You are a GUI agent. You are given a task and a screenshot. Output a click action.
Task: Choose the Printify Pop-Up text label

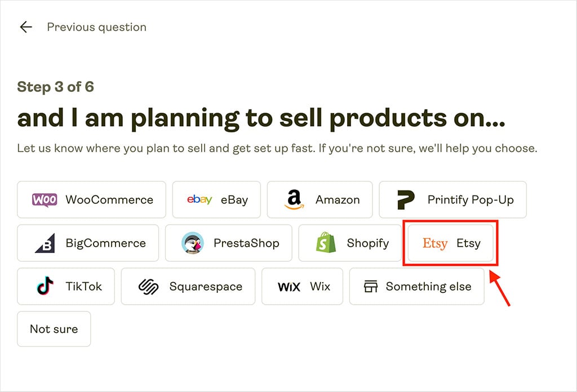click(471, 199)
